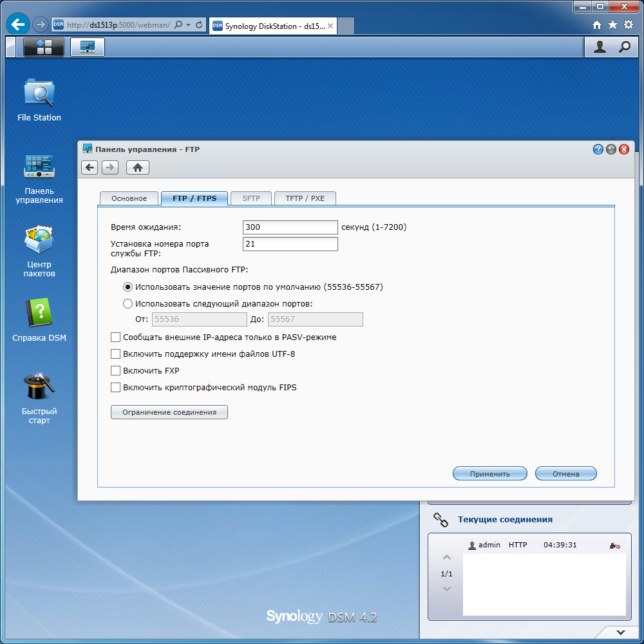The width and height of the screenshot is (644, 644).
Task: Go back in Control Panel window
Action: (x=90, y=167)
